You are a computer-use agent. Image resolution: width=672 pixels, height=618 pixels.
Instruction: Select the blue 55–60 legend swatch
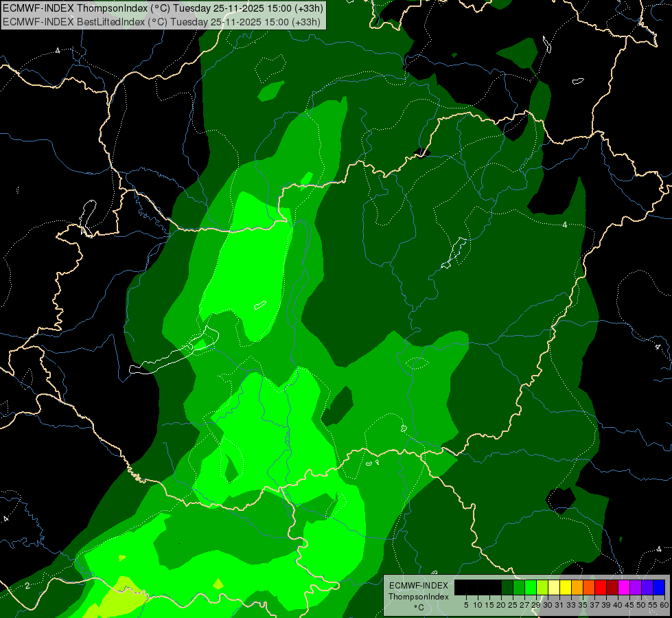pyautogui.click(x=659, y=587)
